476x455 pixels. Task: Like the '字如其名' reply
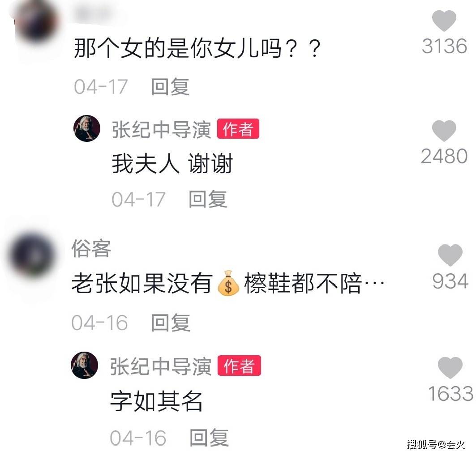450,368
